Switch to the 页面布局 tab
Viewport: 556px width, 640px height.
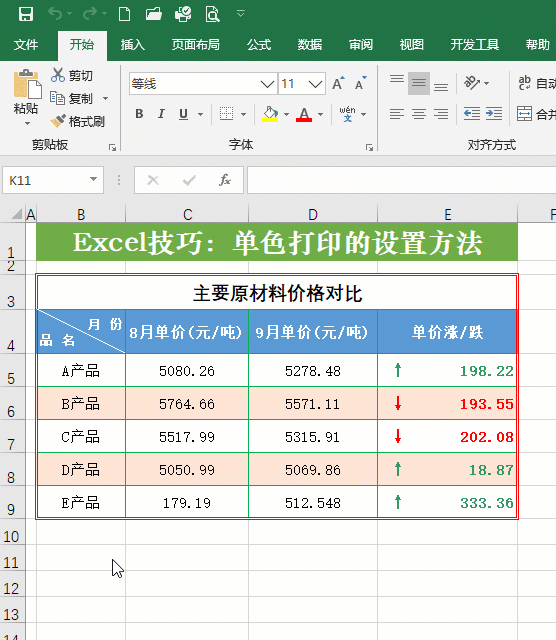pos(196,44)
